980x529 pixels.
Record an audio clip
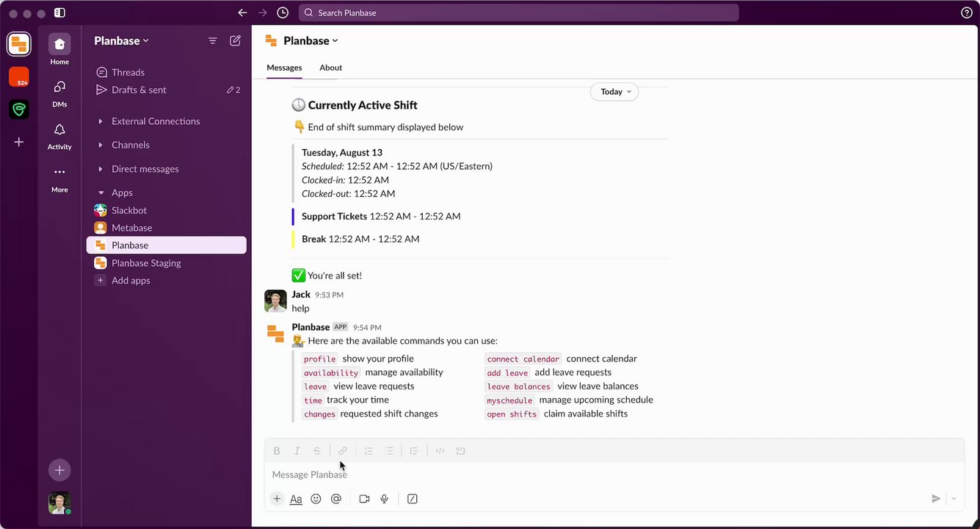pos(384,499)
